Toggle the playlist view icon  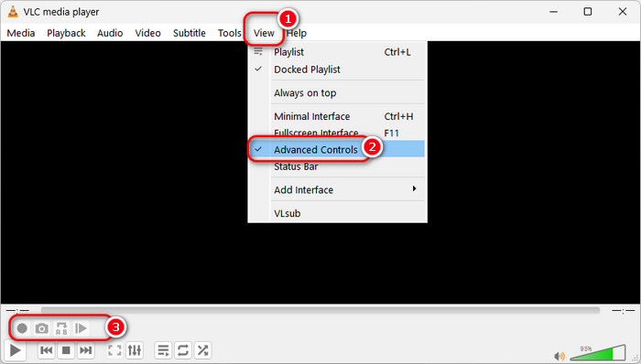pyautogui.click(x=163, y=350)
